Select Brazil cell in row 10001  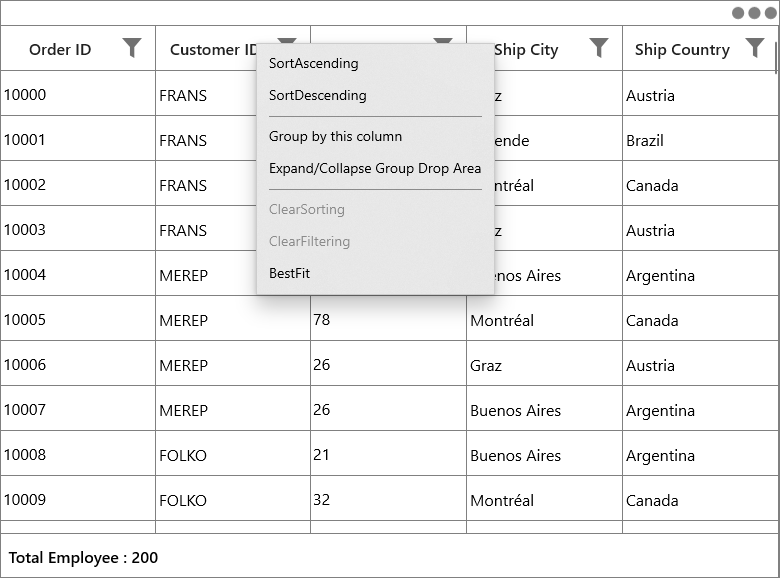(700, 138)
